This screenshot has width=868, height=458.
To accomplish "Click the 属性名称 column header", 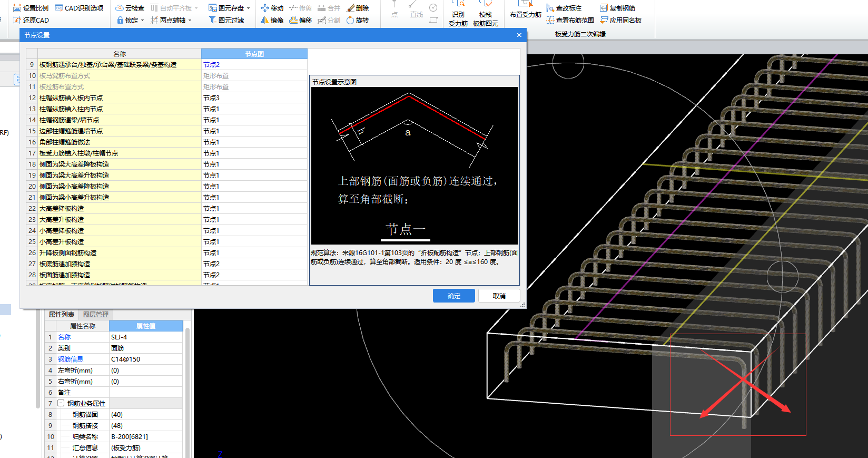I will [x=83, y=326].
